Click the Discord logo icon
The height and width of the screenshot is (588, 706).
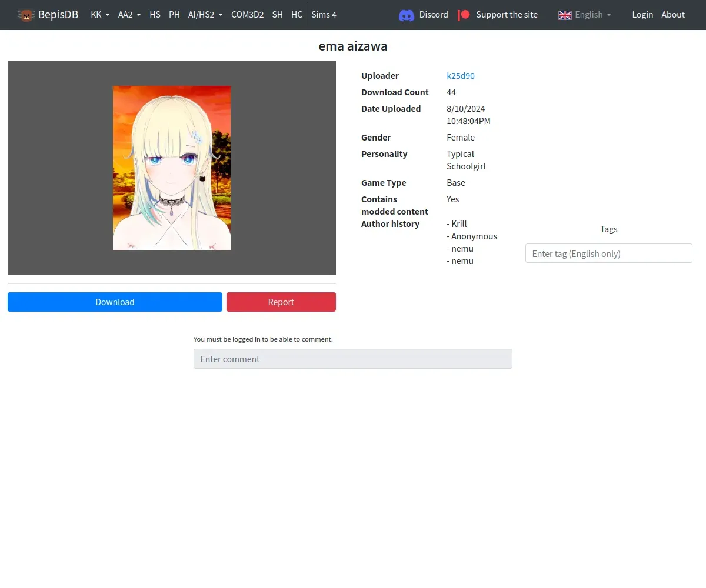pos(407,15)
